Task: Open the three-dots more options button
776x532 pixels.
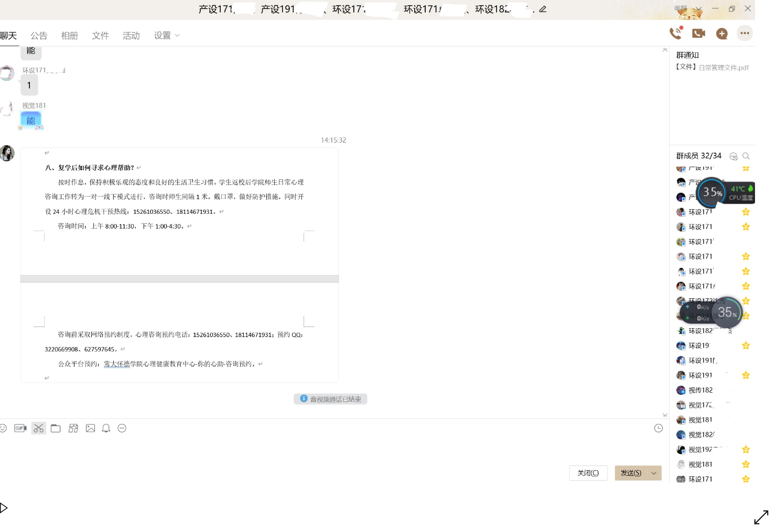Action: [x=745, y=34]
